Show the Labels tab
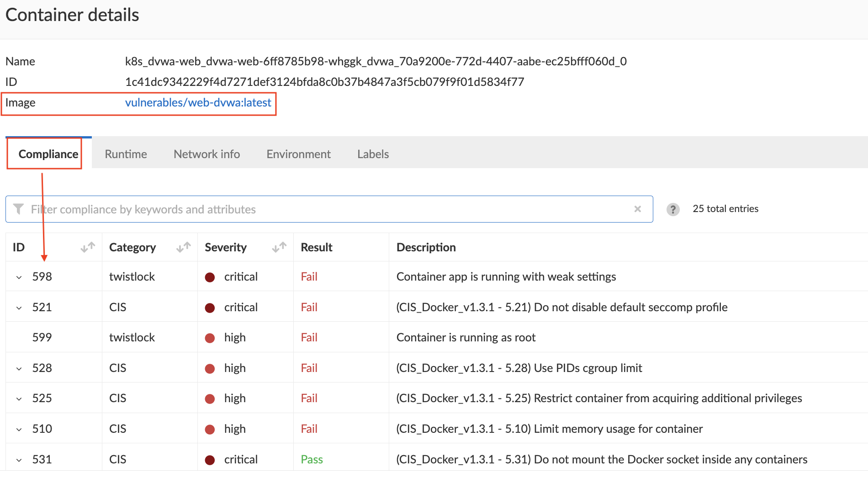The image size is (868, 489). point(373,154)
